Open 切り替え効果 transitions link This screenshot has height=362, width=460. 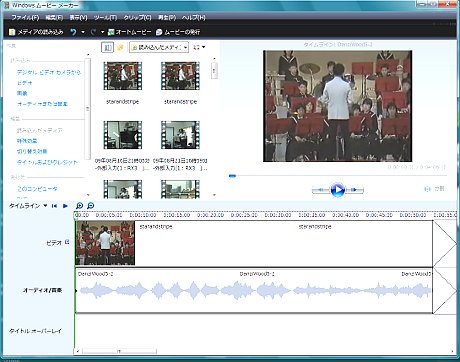32,151
